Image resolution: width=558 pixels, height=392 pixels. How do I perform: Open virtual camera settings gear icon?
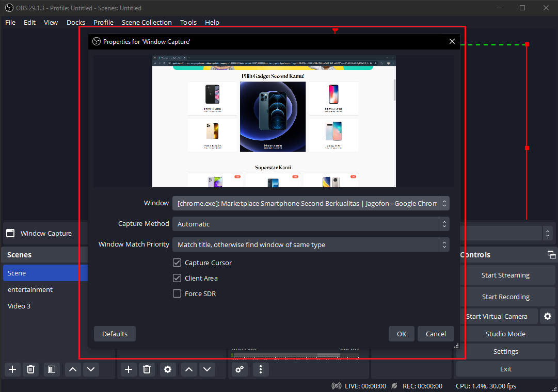[548, 316]
